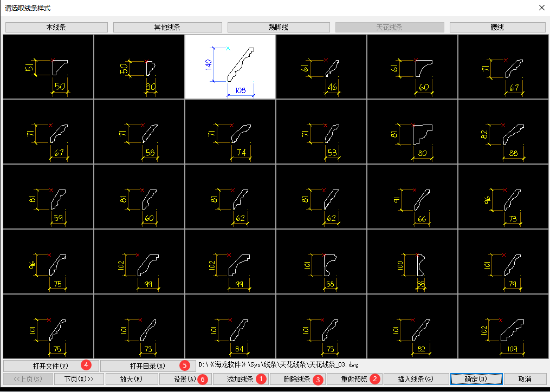Choose the 101 by 75 molding thumbnail
This screenshot has height=392, width=550.
tap(48, 326)
